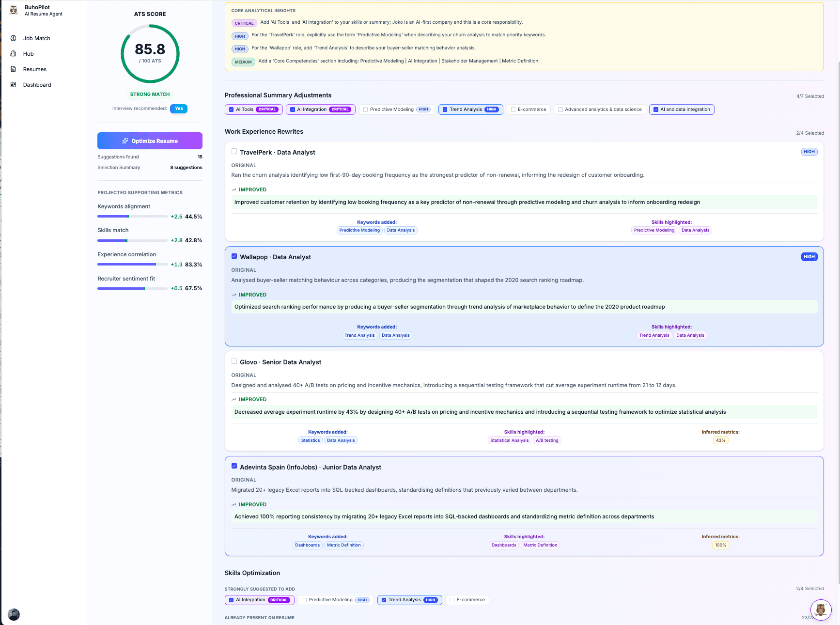Uncheck Trend Analysis in Skills Optimization
840x625 pixels.
coord(384,600)
